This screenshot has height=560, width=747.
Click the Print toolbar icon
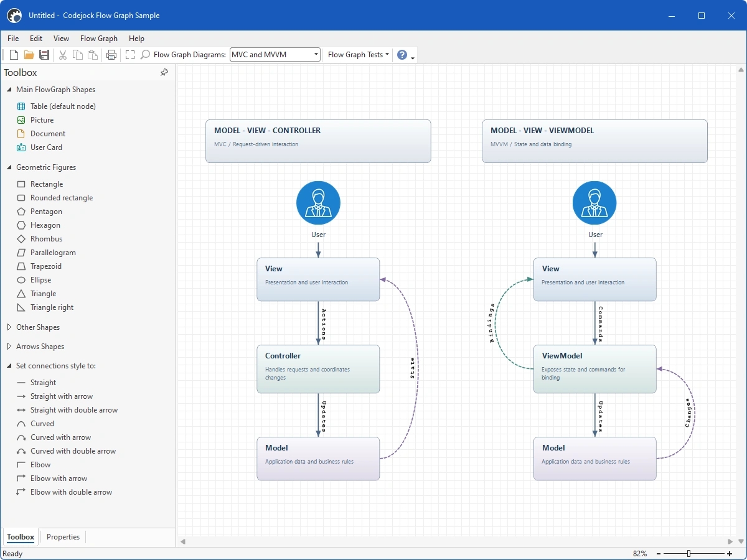(x=111, y=55)
